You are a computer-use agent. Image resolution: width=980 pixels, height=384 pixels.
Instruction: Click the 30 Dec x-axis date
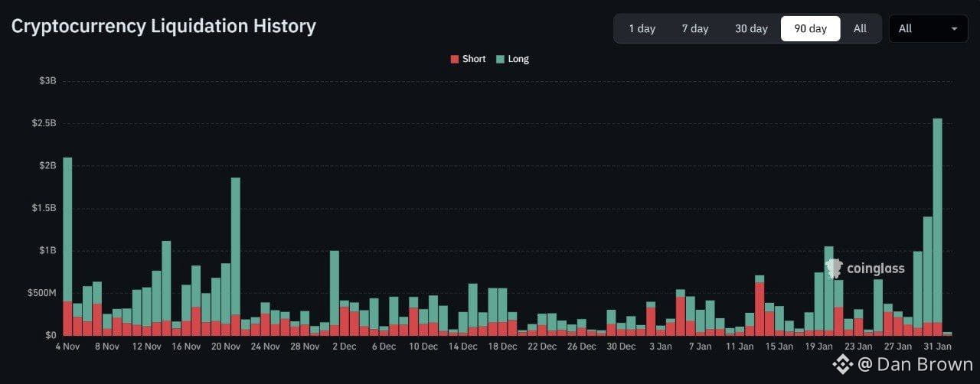621,347
